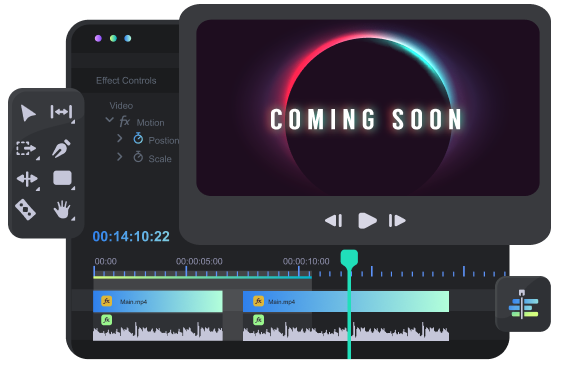
Task: Click the green fx badge on second audio clip
Action: point(258,320)
